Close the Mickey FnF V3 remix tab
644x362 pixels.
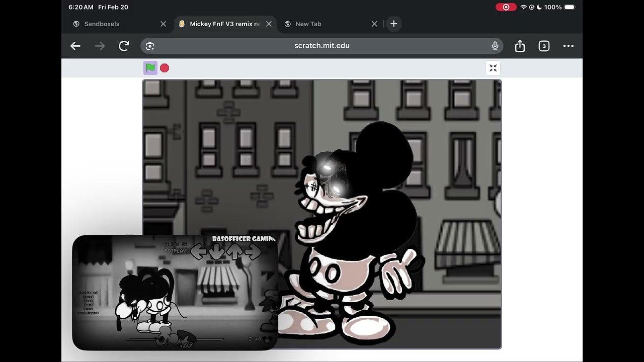pyautogui.click(x=269, y=24)
